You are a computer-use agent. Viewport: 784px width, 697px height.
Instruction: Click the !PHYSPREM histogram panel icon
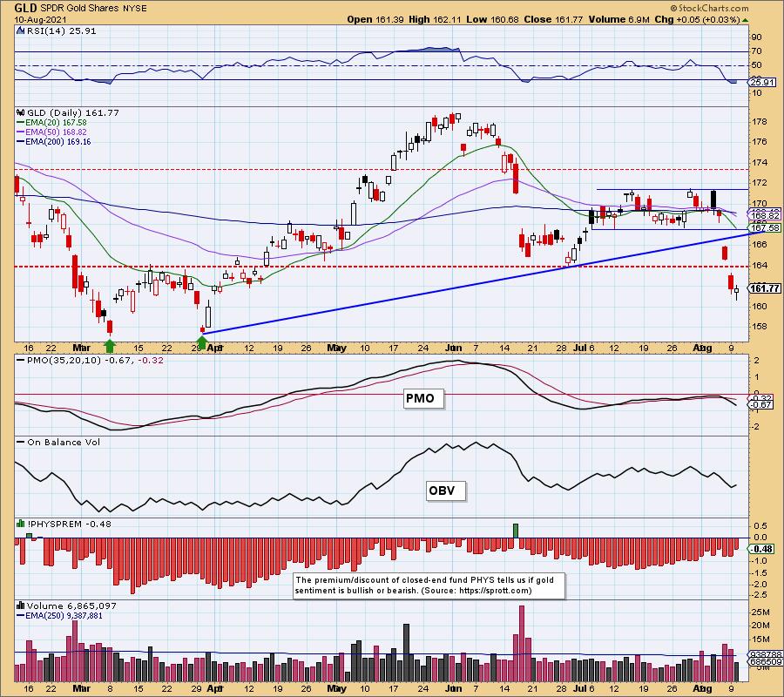point(21,524)
